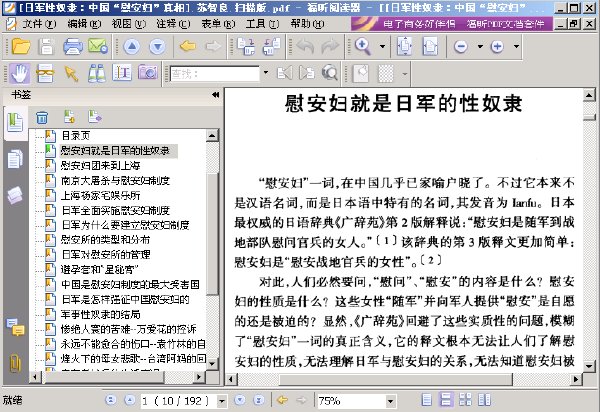The width and height of the screenshot is (600, 412).
Task: Switch to continuous facing layout
Action: point(484,400)
